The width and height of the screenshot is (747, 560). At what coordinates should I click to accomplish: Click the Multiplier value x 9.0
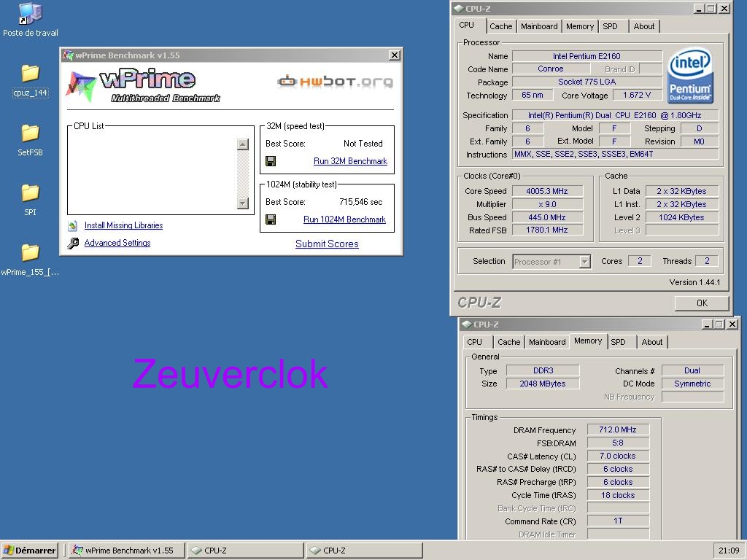[x=547, y=204]
